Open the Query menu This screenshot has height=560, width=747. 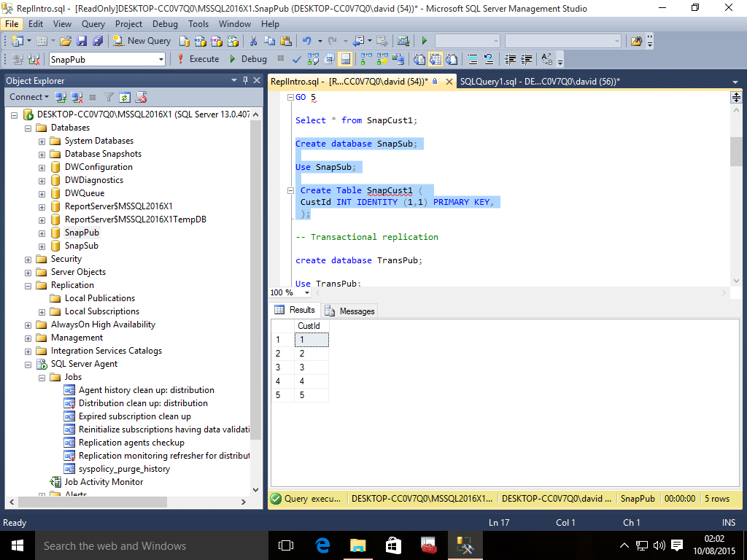93,24
